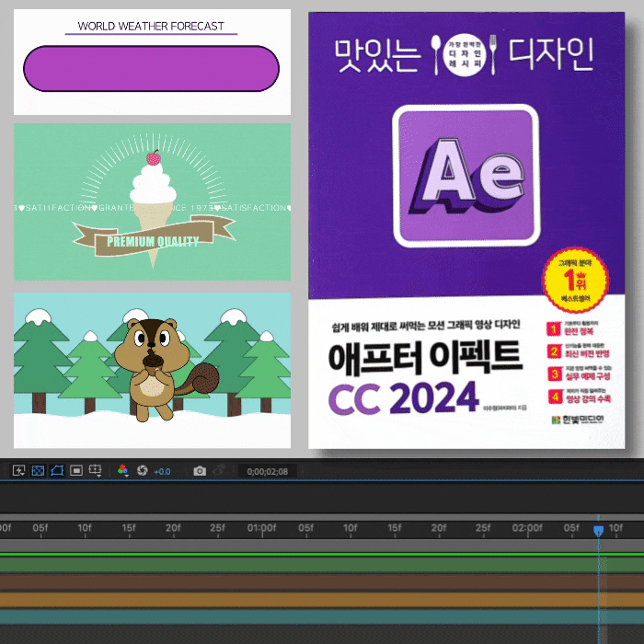Select the green layer bar in timeline
The height and width of the screenshot is (644, 644).
(x=322, y=565)
